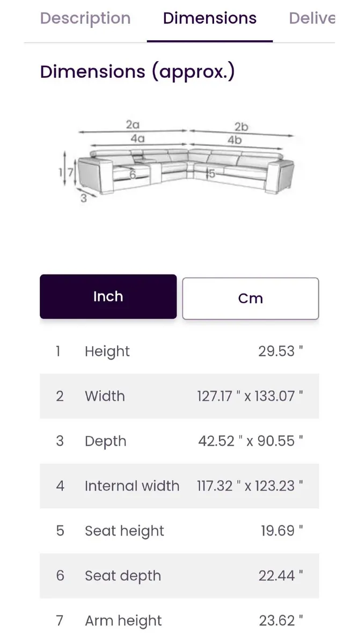359x644 pixels.
Task: Open the Delivery tab
Action: click(x=311, y=19)
